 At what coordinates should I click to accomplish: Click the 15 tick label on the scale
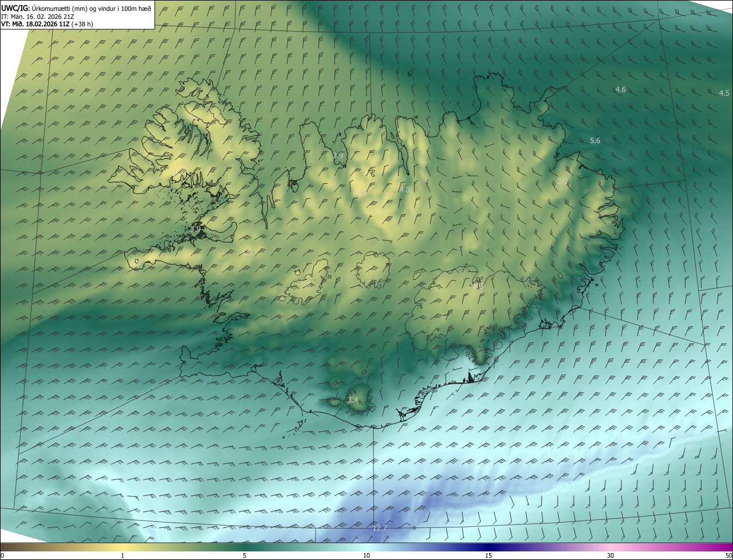coord(488,555)
